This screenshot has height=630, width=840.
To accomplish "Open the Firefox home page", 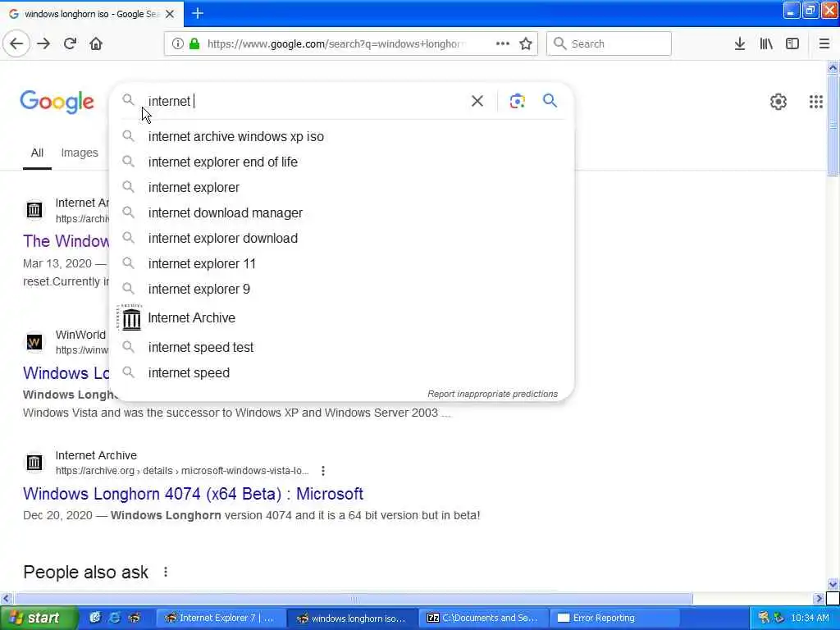I will click(x=96, y=44).
